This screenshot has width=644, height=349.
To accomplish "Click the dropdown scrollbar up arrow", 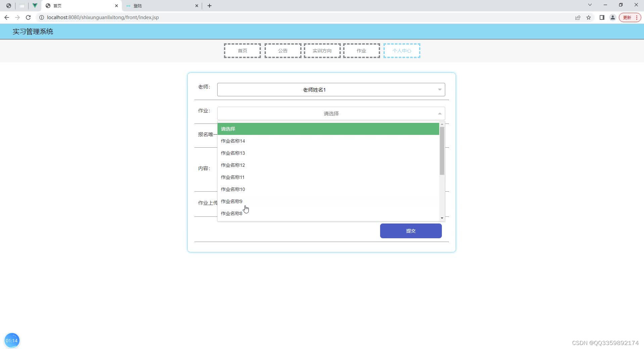I will [442, 124].
